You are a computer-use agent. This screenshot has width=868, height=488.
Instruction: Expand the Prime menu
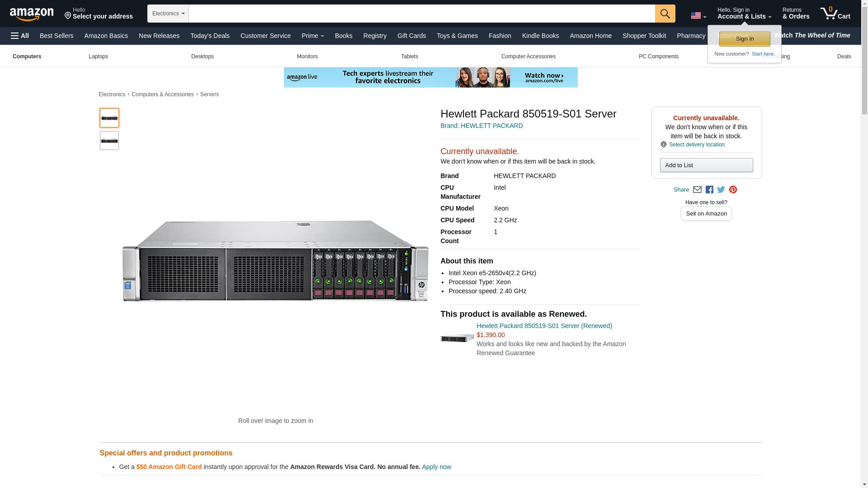[x=313, y=36]
